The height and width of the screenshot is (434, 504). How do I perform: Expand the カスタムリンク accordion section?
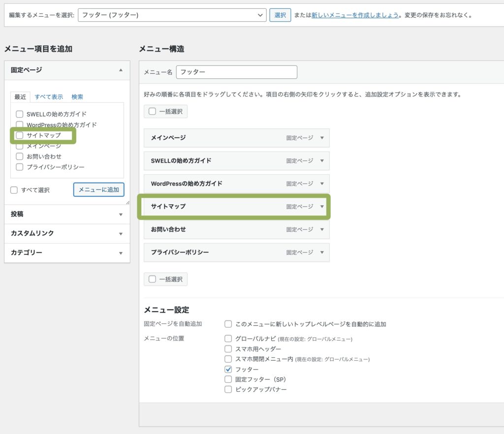121,233
